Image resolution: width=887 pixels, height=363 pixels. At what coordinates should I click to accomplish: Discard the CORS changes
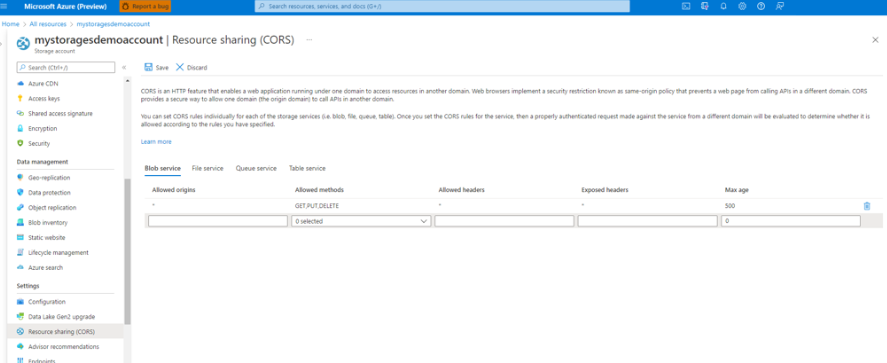(191, 67)
